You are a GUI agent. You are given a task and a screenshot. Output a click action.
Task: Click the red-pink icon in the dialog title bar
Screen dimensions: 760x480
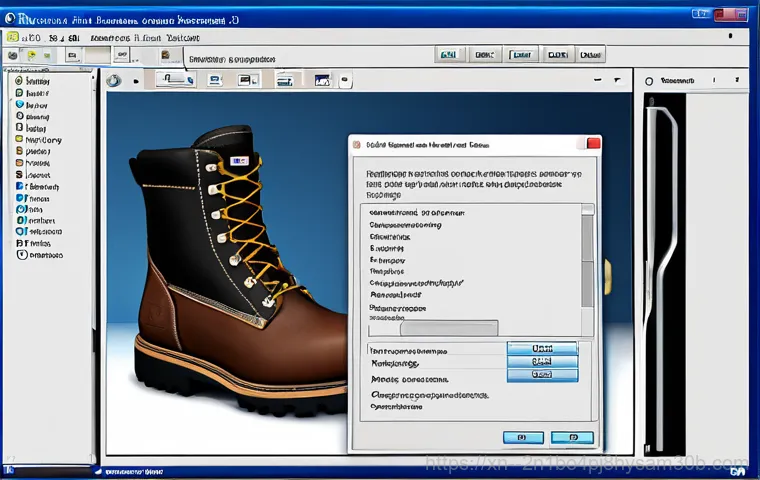click(x=357, y=144)
